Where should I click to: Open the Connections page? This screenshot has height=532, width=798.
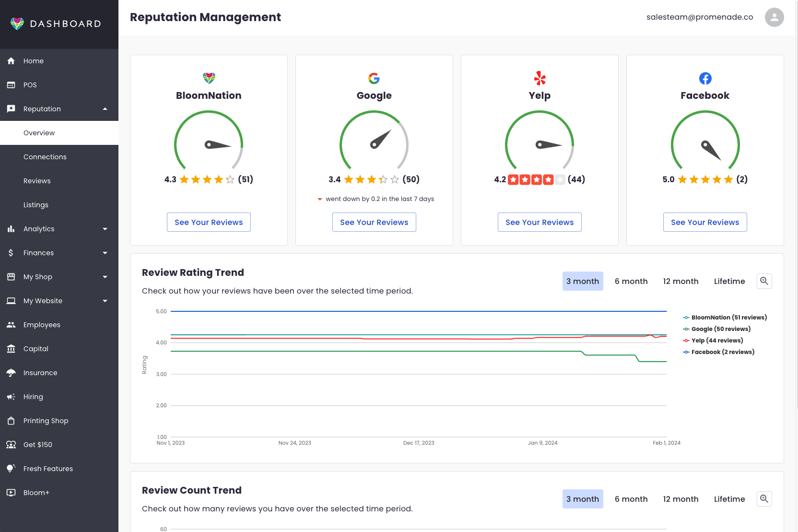click(x=45, y=157)
